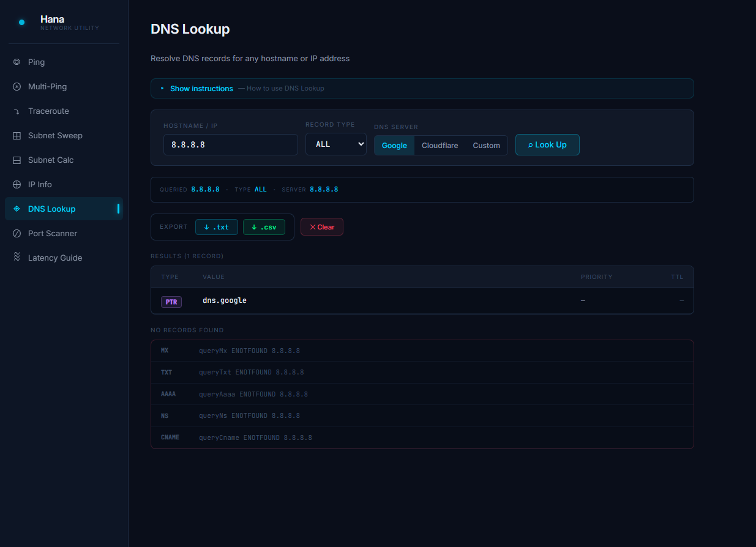Click the PRIORITY column header
This screenshot has height=547, width=756.
pos(597,277)
